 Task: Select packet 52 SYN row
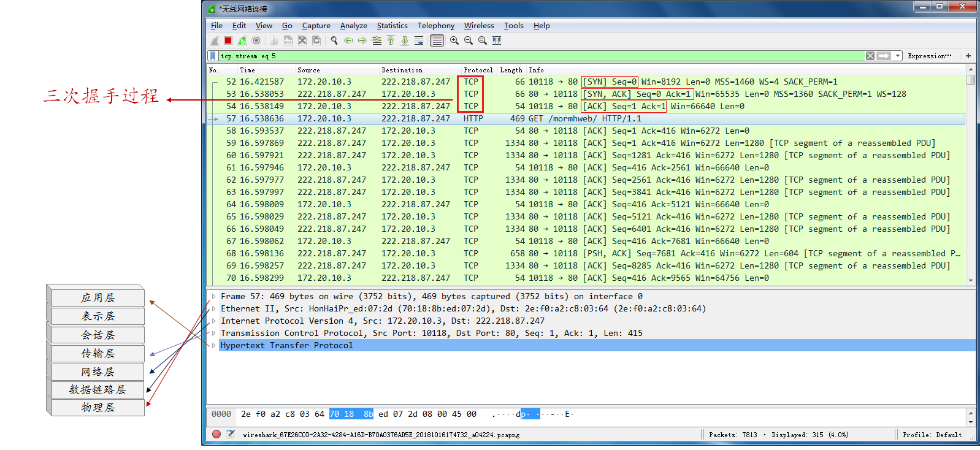coord(586,82)
